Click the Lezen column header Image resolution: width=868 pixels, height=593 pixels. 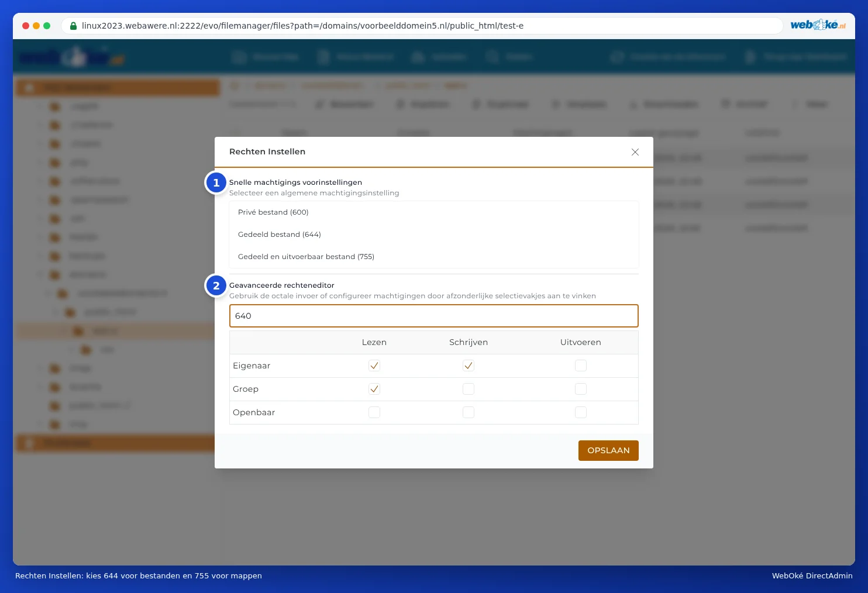[x=374, y=342]
